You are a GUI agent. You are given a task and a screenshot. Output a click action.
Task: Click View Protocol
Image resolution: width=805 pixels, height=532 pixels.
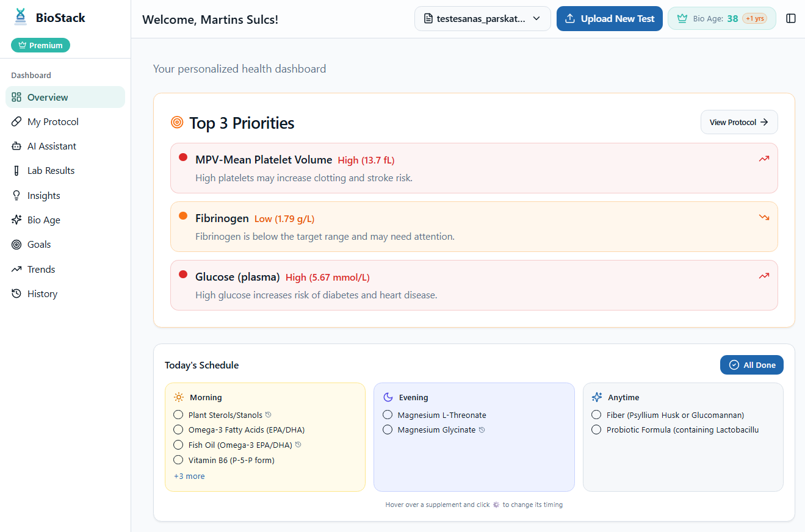(x=738, y=122)
